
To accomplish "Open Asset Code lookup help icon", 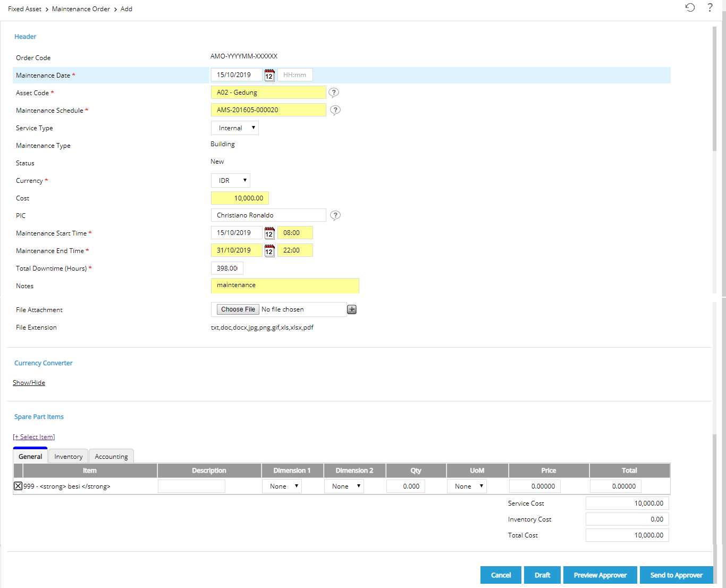I will click(x=334, y=93).
